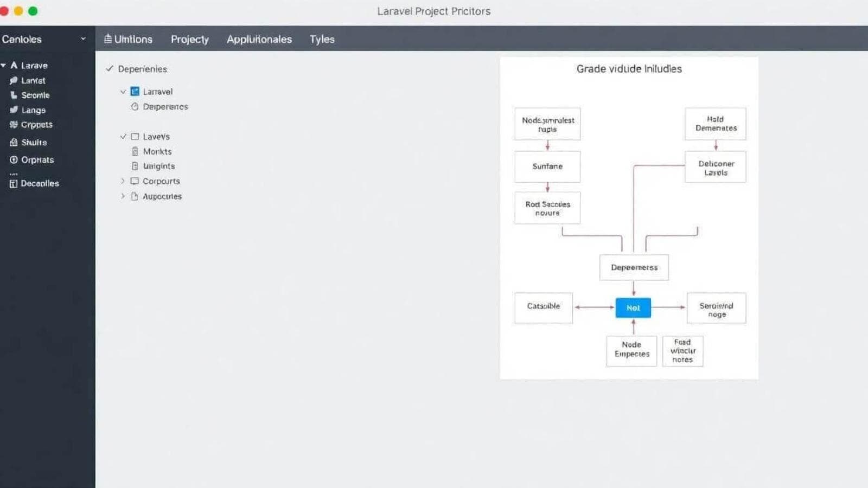Collapse the LaveVs tree node

[x=123, y=136]
